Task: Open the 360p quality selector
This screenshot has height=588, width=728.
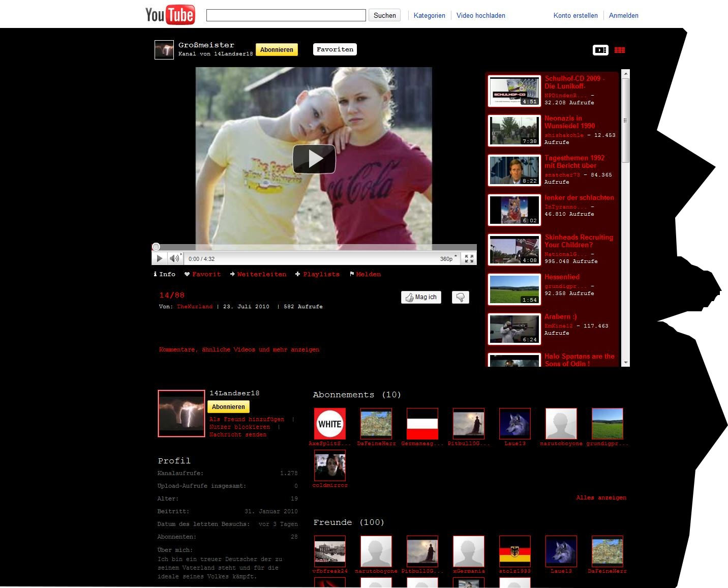Action: click(448, 259)
